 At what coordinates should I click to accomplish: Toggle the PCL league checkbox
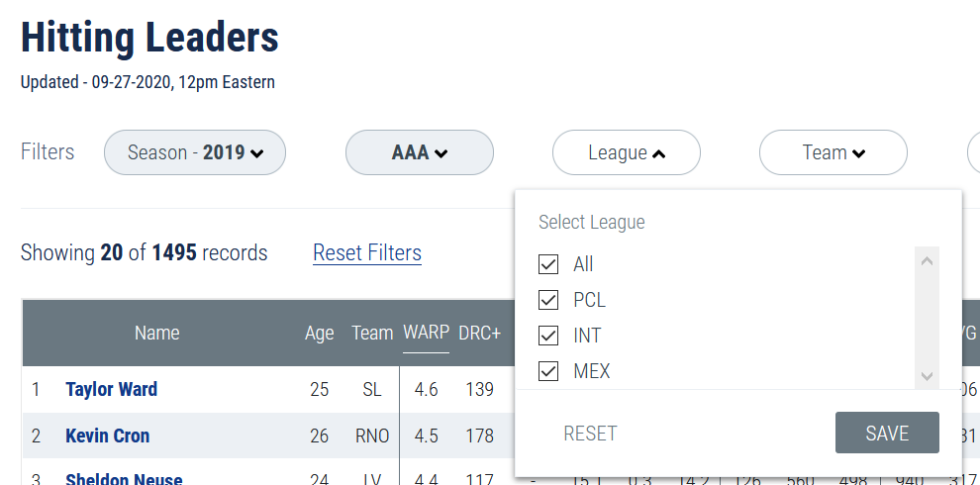tap(548, 300)
